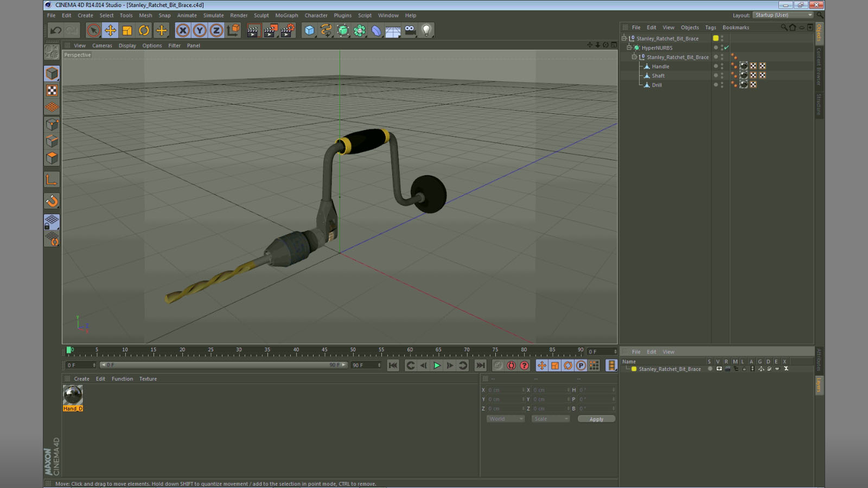
Task: Open the viewport Cameras menu
Action: [x=102, y=46]
